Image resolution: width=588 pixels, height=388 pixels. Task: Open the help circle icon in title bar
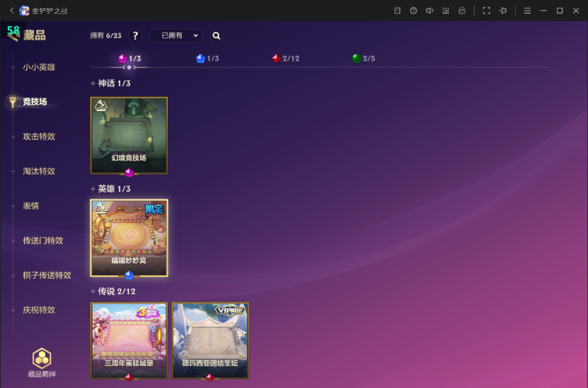click(x=413, y=11)
